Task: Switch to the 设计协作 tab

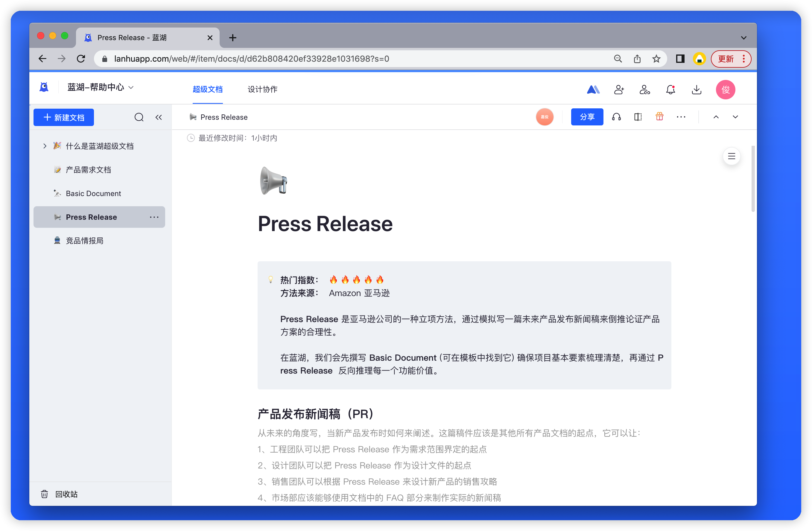Action: tap(262, 89)
